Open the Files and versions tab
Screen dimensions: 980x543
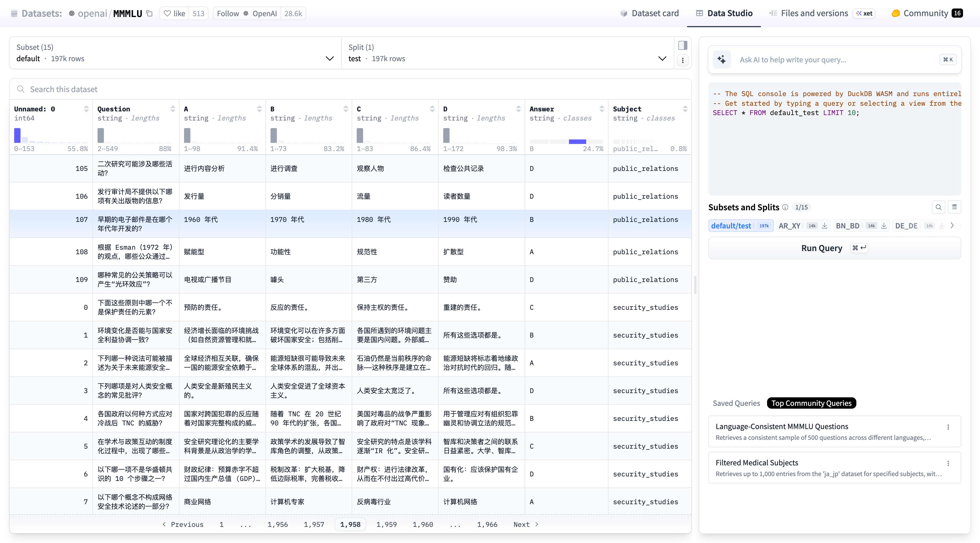pos(814,13)
